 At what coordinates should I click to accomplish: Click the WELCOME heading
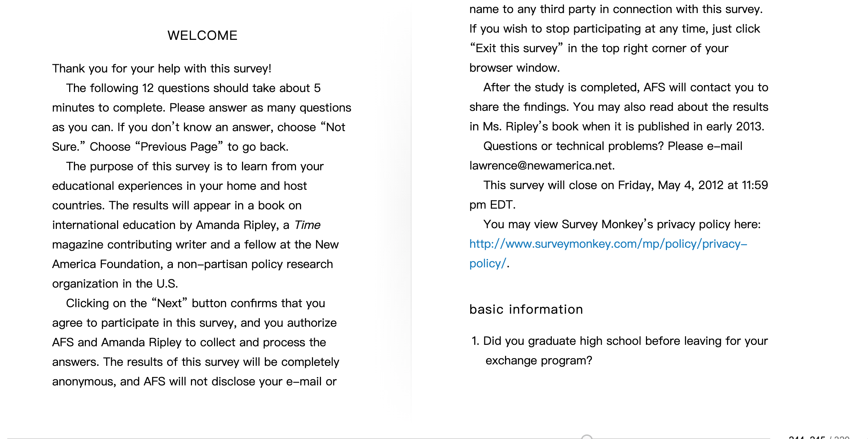[202, 35]
